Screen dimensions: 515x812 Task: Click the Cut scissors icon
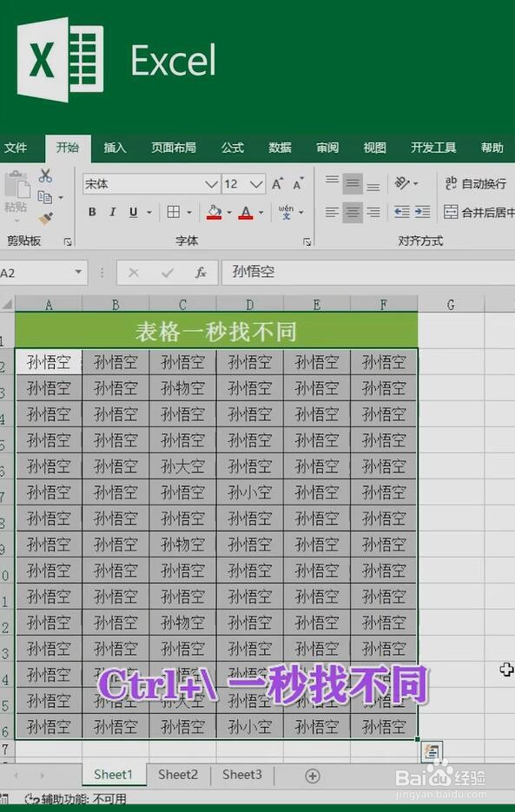pos(45,176)
